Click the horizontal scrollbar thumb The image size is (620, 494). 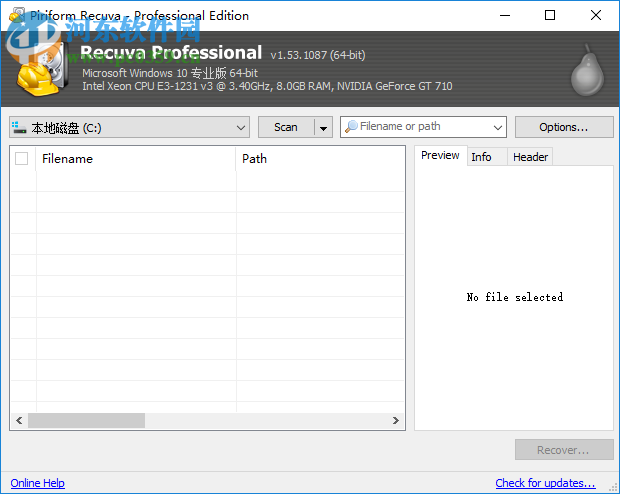[86, 420]
